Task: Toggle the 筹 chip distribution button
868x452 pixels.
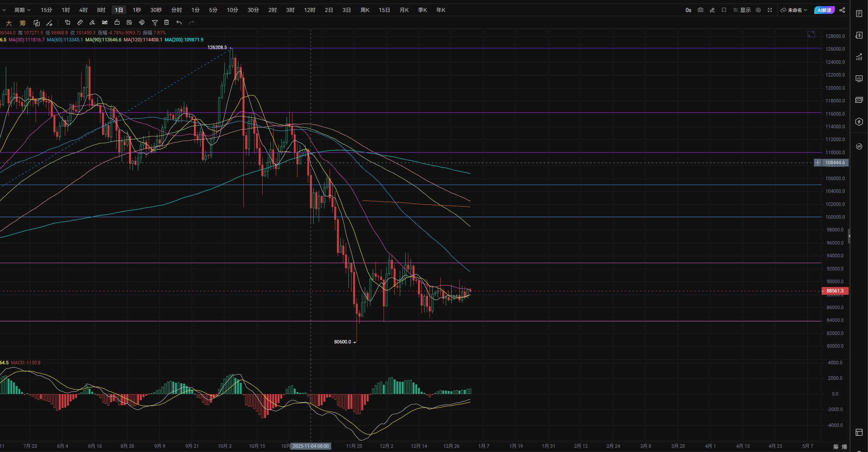Action: tap(23, 23)
